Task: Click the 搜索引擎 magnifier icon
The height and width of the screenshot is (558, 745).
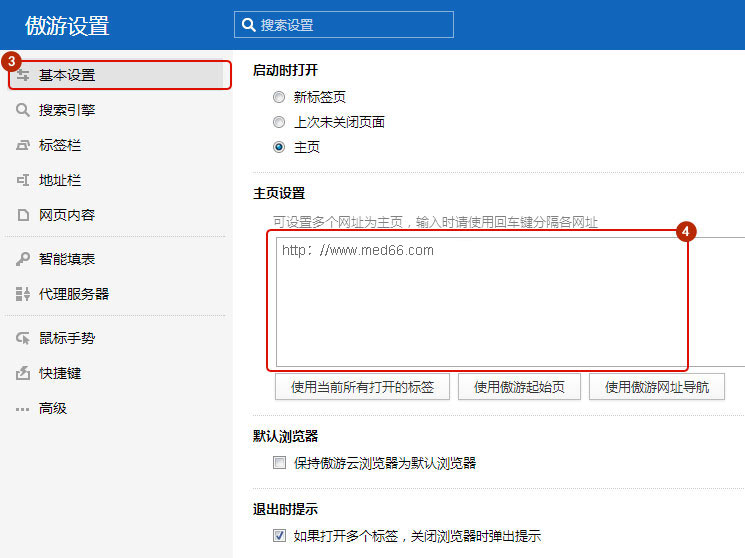Action: pyautogui.click(x=23, y=110)
